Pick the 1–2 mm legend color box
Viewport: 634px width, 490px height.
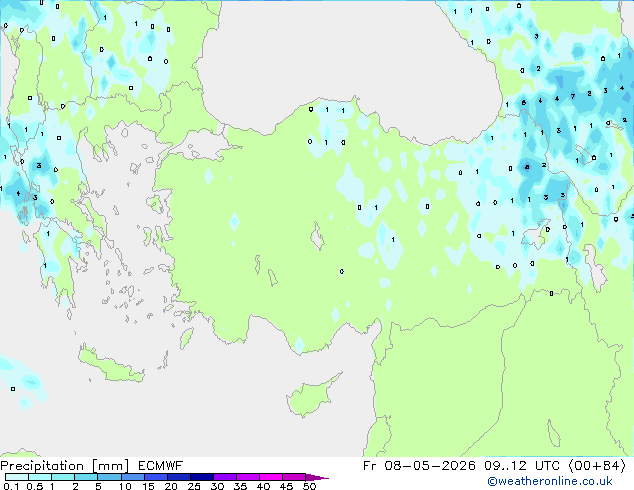coord(63,477)
